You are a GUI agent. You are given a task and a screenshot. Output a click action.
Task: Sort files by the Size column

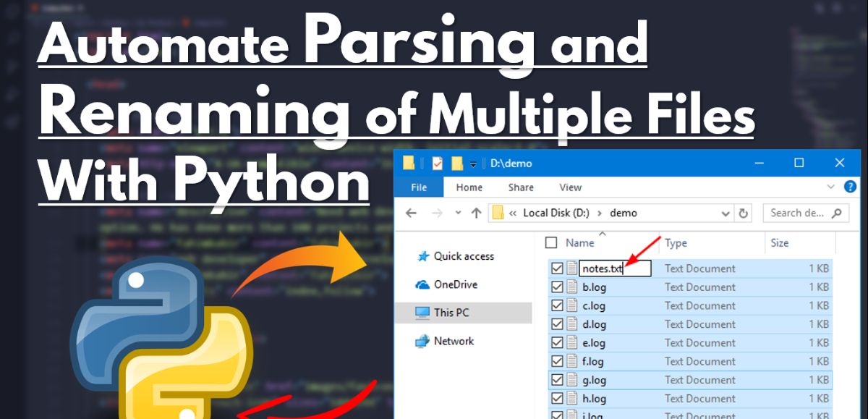[x=780, y=243]
